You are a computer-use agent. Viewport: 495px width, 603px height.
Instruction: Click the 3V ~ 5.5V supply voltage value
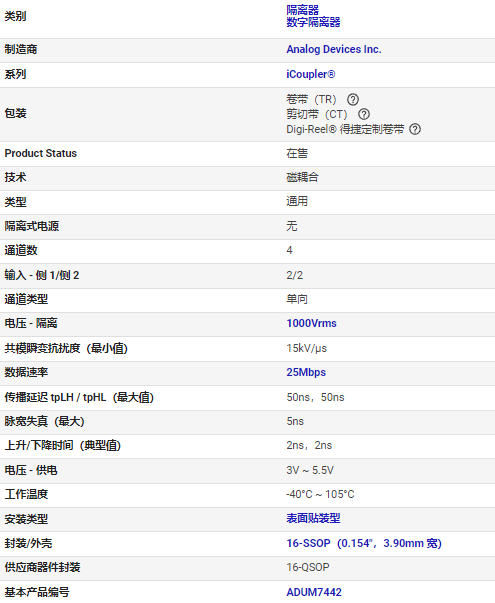click(310, 470)
